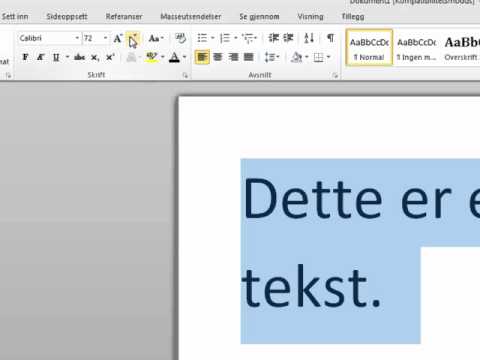
Task: Toggle underline formatting
Action: [56, 57]
